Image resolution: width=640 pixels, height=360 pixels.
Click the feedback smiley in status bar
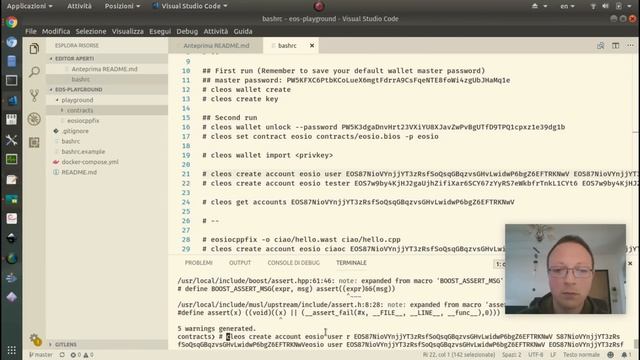pos(610,355)
